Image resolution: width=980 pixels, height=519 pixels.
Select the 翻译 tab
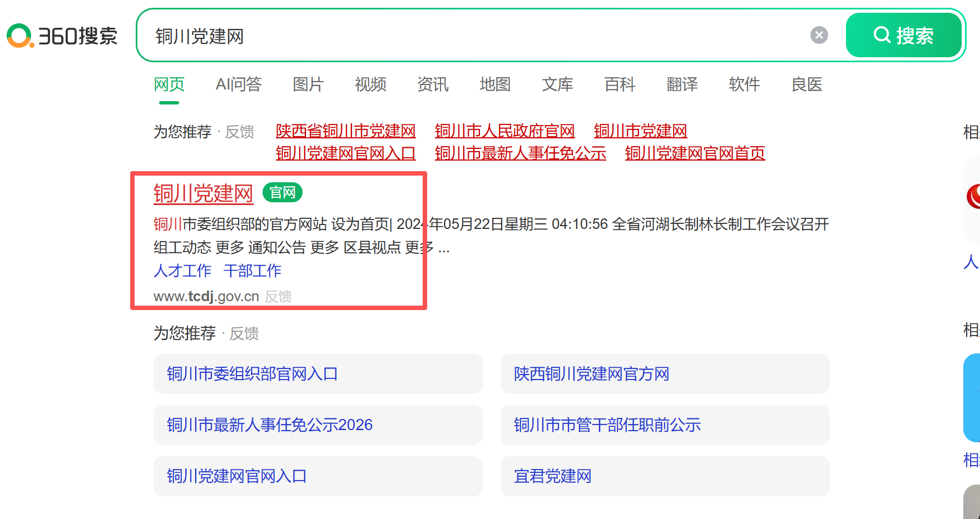pos(682,84)
